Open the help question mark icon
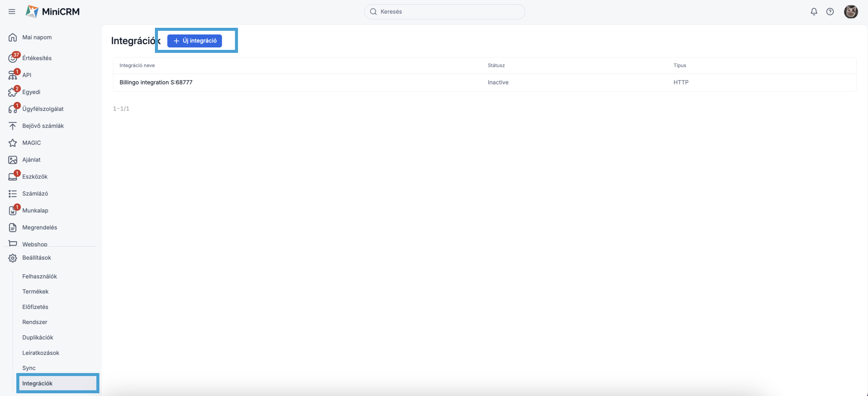 coord(830,12)
